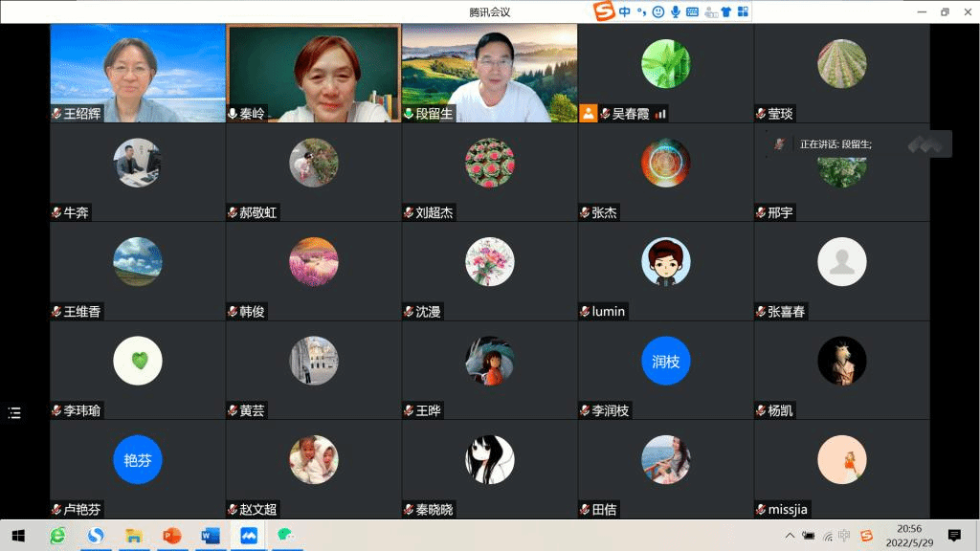Image resolution: width=980 pixels, height=551 pixels.
Task: Open the Sogou input emoji panel
Action: [x=658, y=11]
